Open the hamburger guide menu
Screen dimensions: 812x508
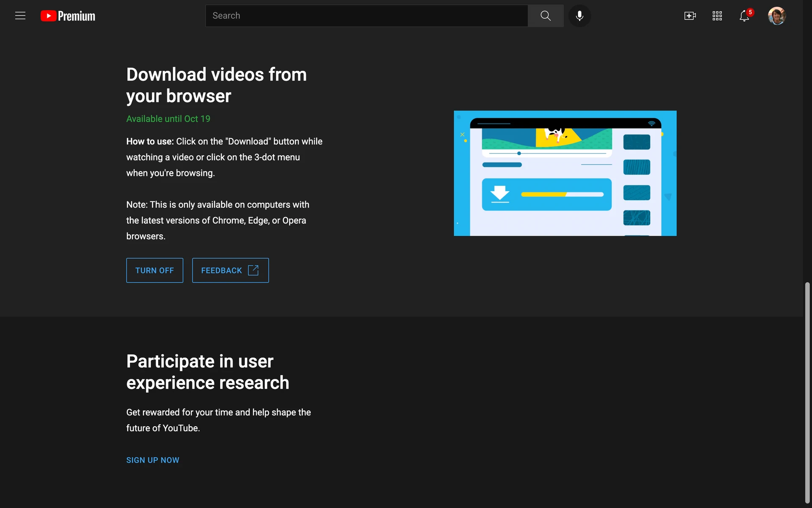(20, 16)
